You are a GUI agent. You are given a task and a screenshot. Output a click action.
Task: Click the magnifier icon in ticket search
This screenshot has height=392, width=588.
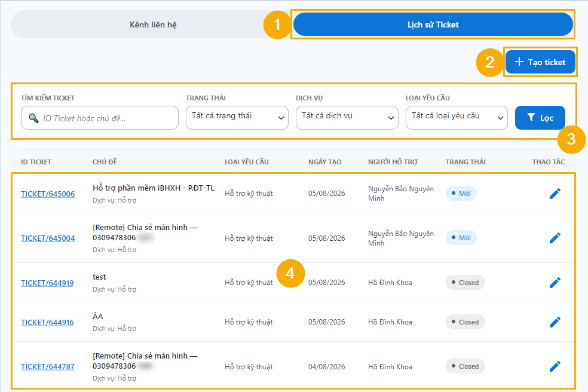[x=33, y=118]
